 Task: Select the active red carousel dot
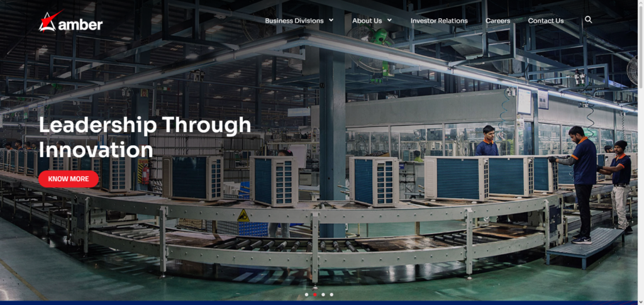click(x=314, y=294)
